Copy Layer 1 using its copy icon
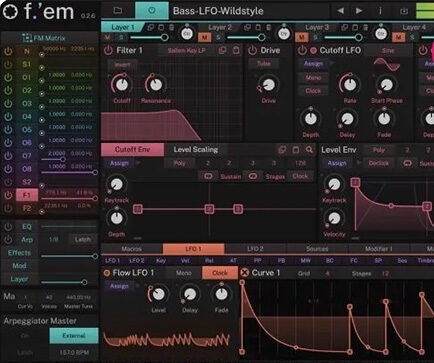 151,27
